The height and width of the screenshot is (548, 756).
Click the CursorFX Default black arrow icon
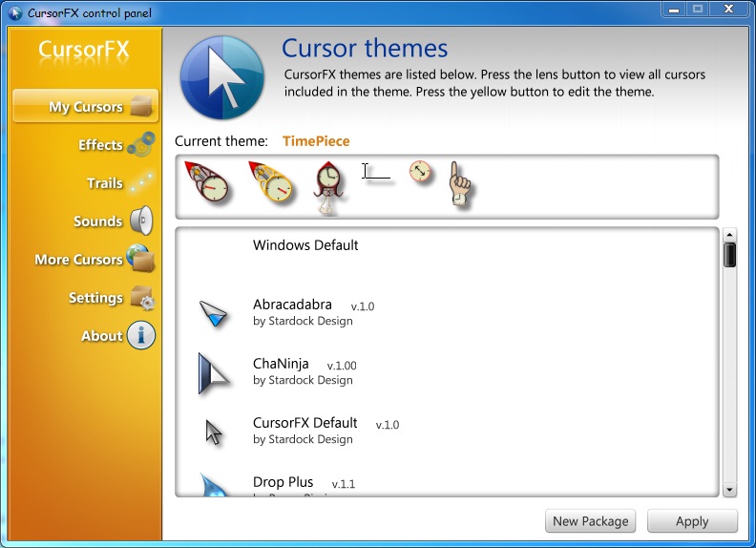[x=213, y=432]
